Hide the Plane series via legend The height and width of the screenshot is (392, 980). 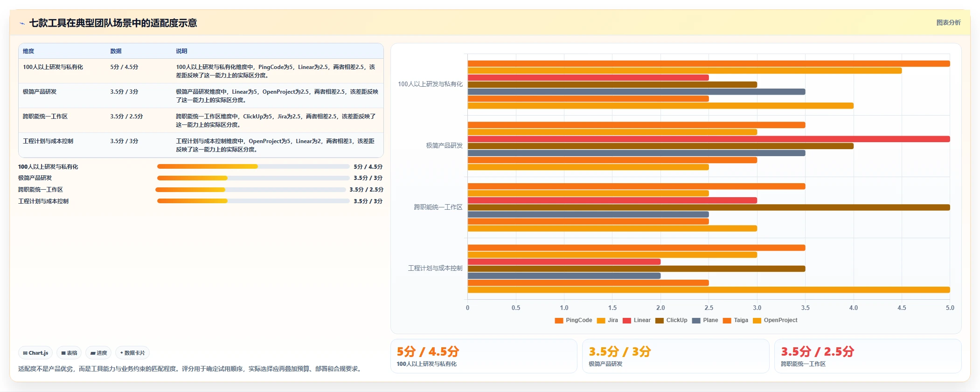(705, 320)
